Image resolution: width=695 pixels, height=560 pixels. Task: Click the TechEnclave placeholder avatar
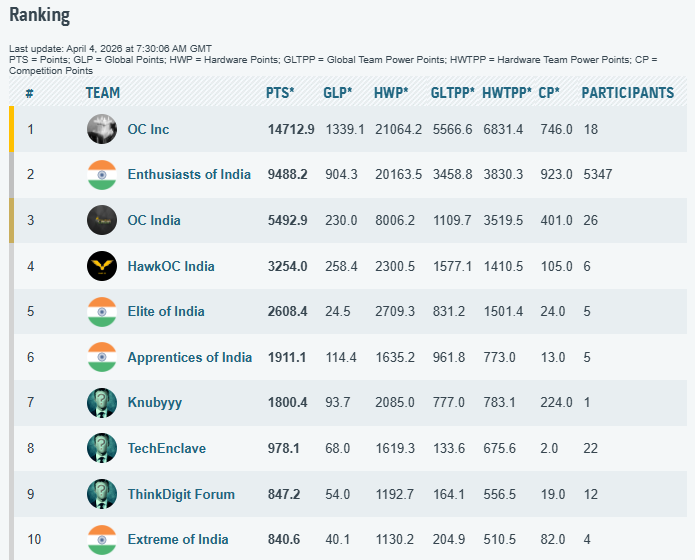(102, 448)
